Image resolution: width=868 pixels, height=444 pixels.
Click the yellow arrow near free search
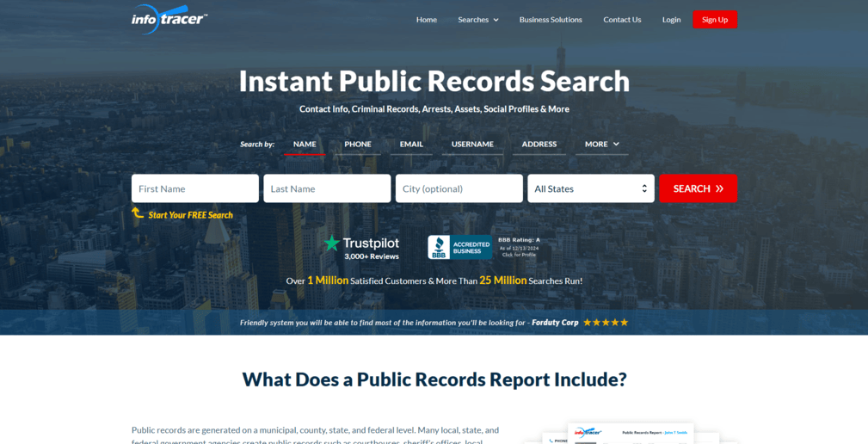[138, 213]
